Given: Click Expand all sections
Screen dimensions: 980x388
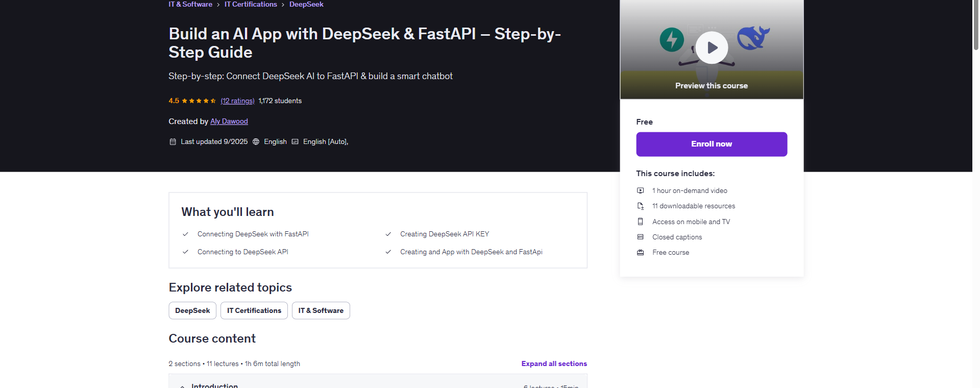Looking at the screenshot, I should tap(554, 363).
